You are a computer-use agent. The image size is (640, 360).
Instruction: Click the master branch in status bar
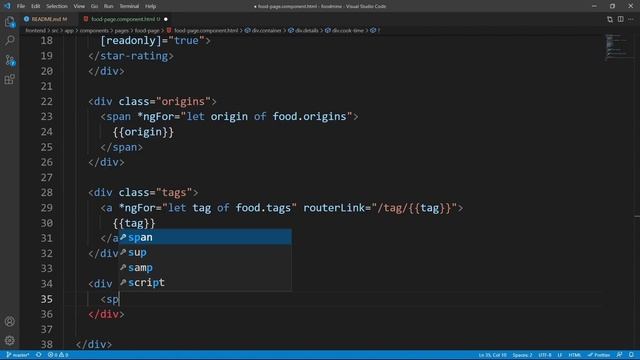(18, 355)
